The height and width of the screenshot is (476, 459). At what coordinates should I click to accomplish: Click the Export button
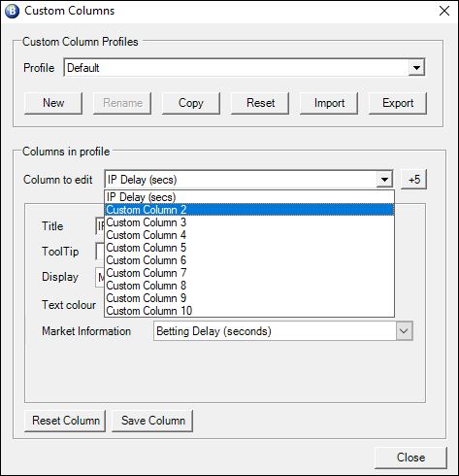click(x=398, y=103)
